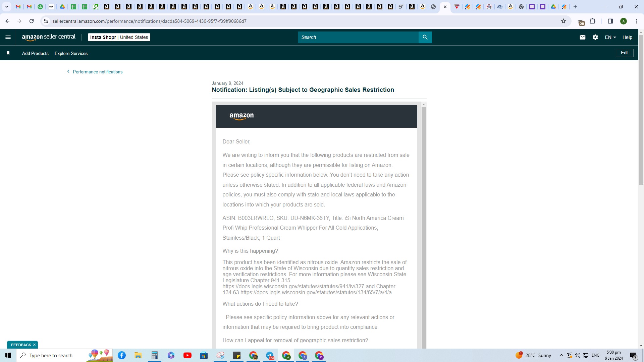Switch to the globe-icon tab left of the active tab
Screen dimensions: 644x362
click(x=433, y=7)
